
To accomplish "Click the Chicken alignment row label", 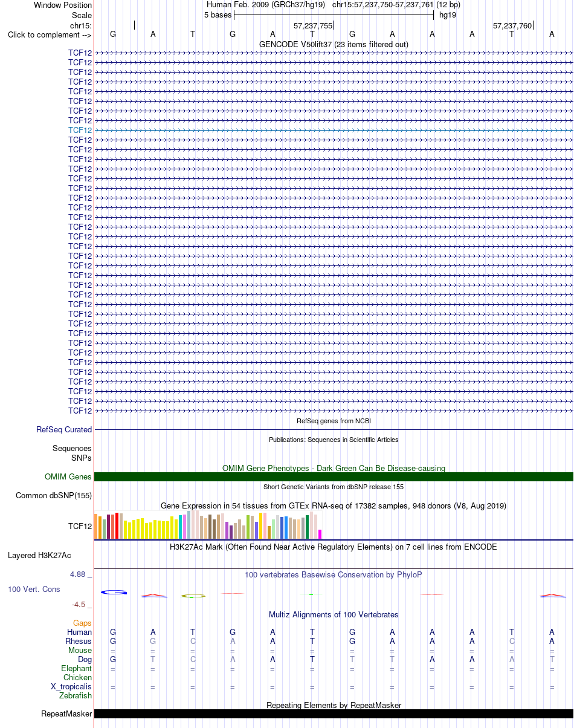I will point(78,678).
